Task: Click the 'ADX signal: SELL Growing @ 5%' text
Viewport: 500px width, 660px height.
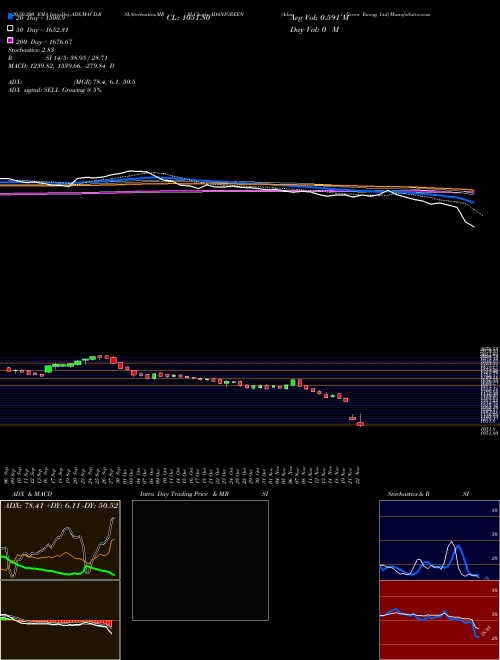Action: pyautogui.click(x=55, y=90)
